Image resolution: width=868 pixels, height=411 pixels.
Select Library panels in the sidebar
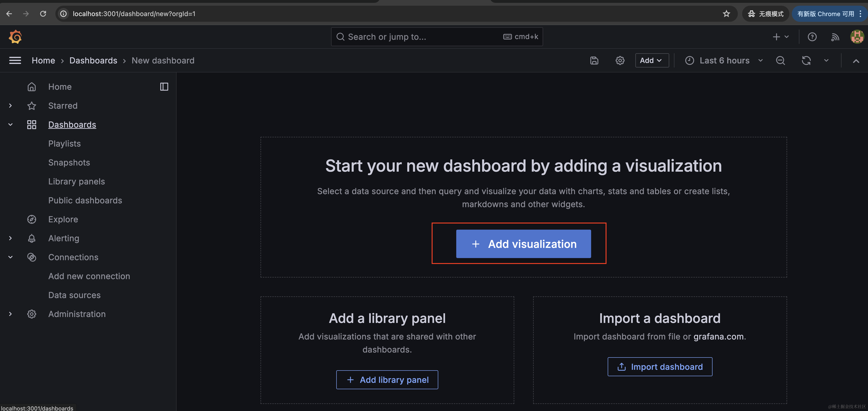coord(76,181)
